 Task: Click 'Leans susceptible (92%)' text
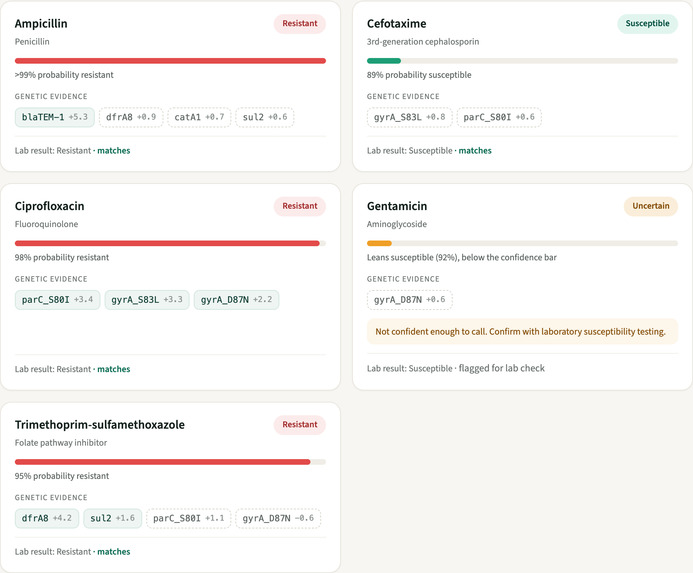coord(412,257)
